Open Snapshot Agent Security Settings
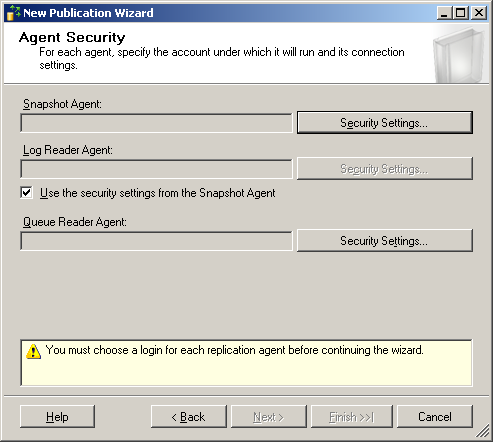Viewport: 493px width, 442px height. click(x=385, y=123)
